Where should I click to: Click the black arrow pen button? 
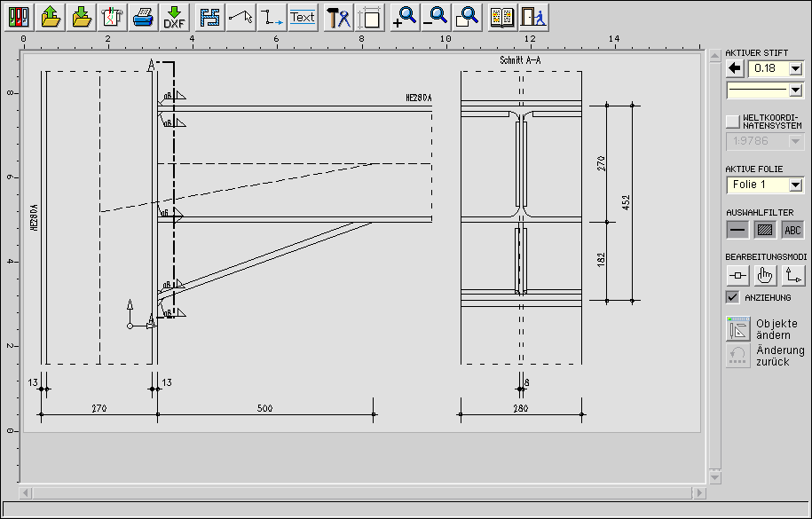tap(735, 68)
